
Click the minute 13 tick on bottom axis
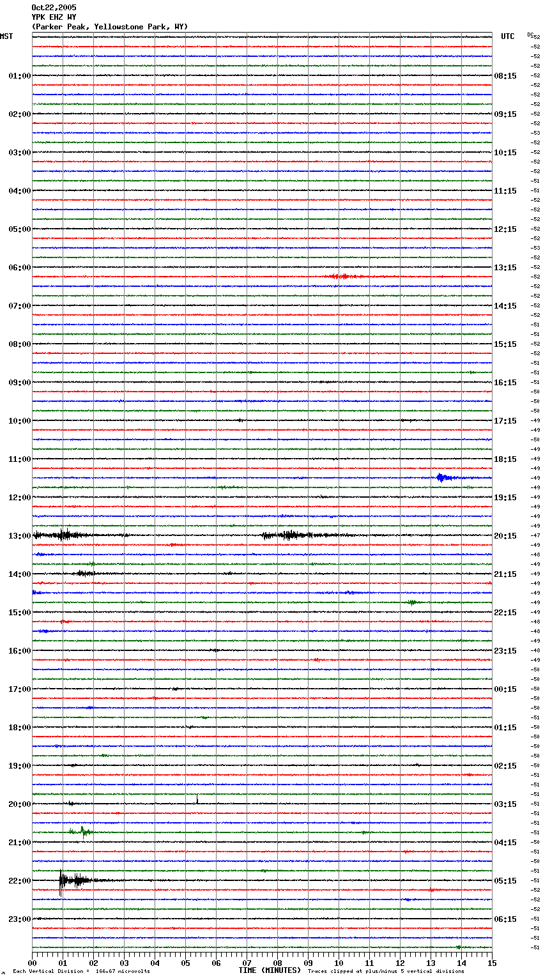point(431,962)
